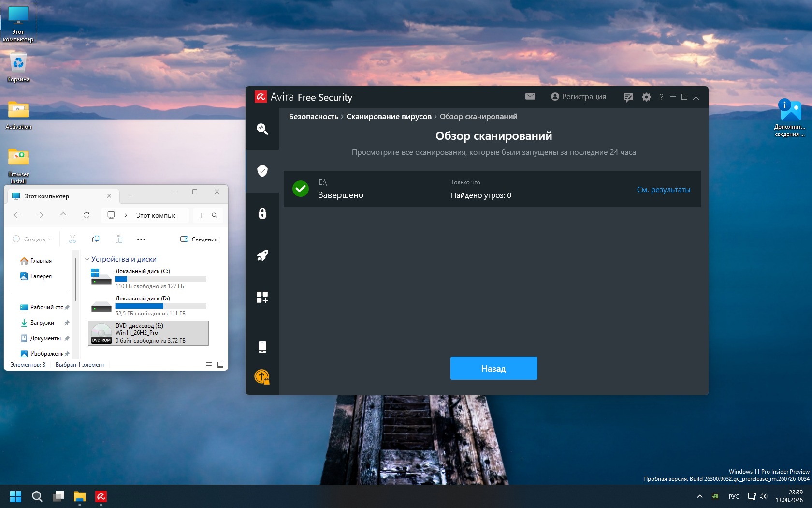Collapse the Устройства и диски group
Screen dimensions: 812x508
pos(87,259)
